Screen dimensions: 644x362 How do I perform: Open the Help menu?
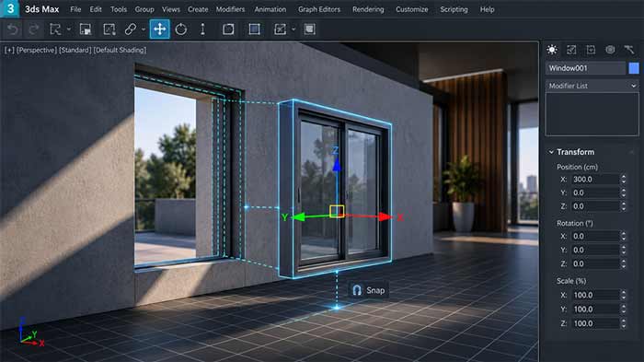click(x=487, y=9)
